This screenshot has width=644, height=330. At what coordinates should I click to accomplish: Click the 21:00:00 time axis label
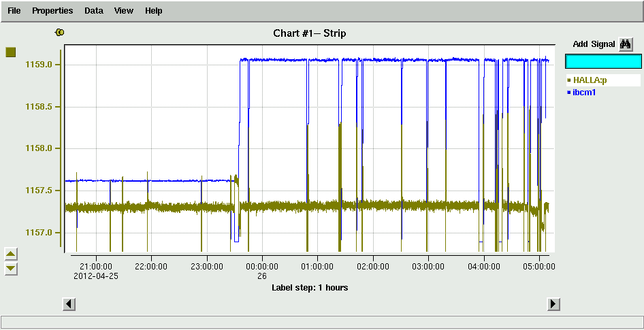[96, 266]
